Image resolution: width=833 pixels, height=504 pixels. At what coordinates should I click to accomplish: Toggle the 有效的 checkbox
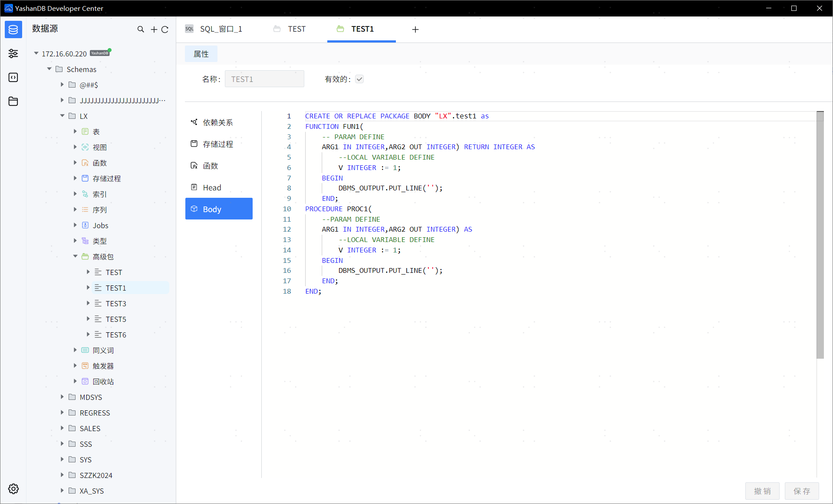pos(359,79)
